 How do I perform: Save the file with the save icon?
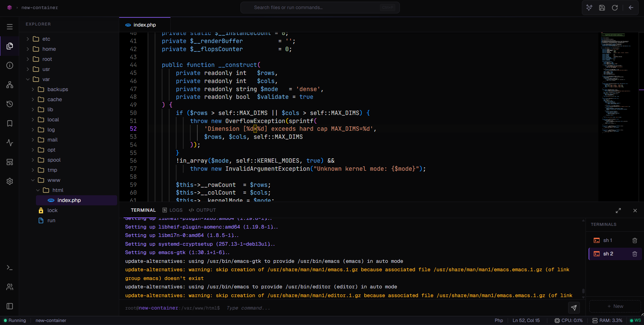(x=602, y=7)
